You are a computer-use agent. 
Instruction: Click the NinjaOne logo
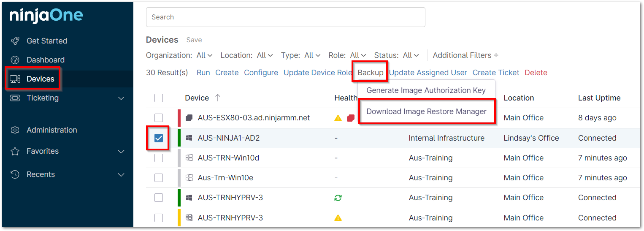click(46, 16)
